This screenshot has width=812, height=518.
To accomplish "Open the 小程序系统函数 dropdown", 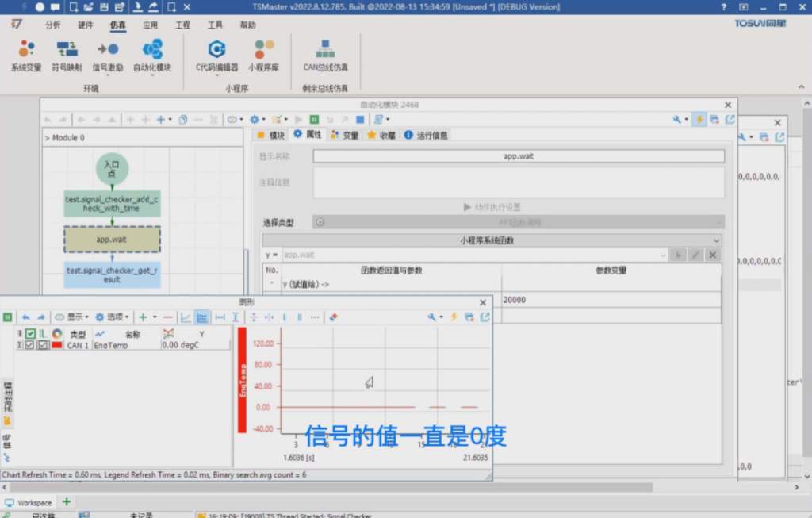I will click(492, 240).
